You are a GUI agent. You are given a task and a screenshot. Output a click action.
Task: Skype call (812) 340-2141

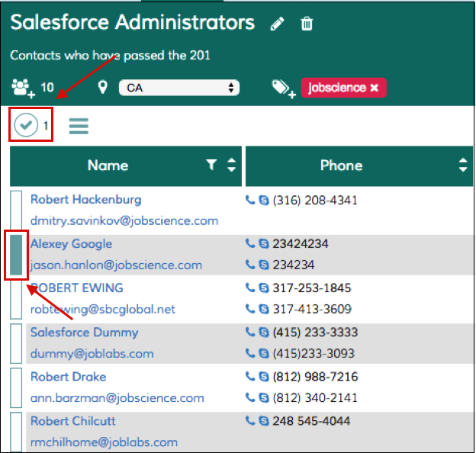click(263, 398)
